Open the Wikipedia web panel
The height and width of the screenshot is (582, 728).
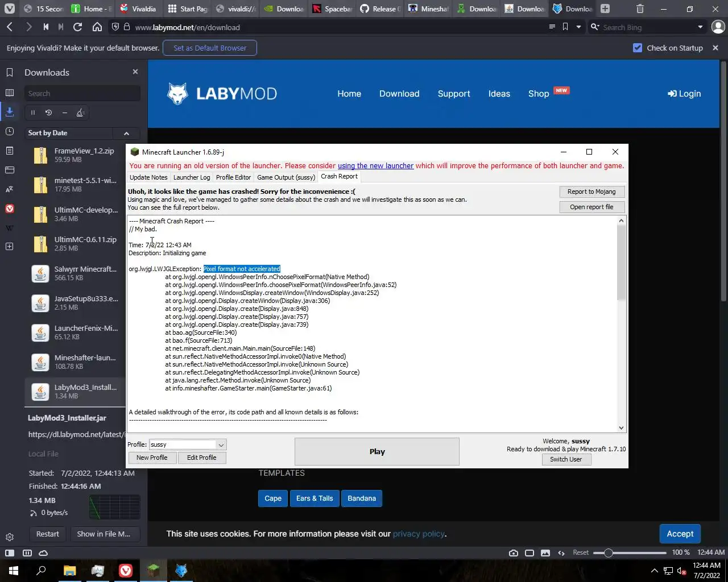[x=9, y=228]
